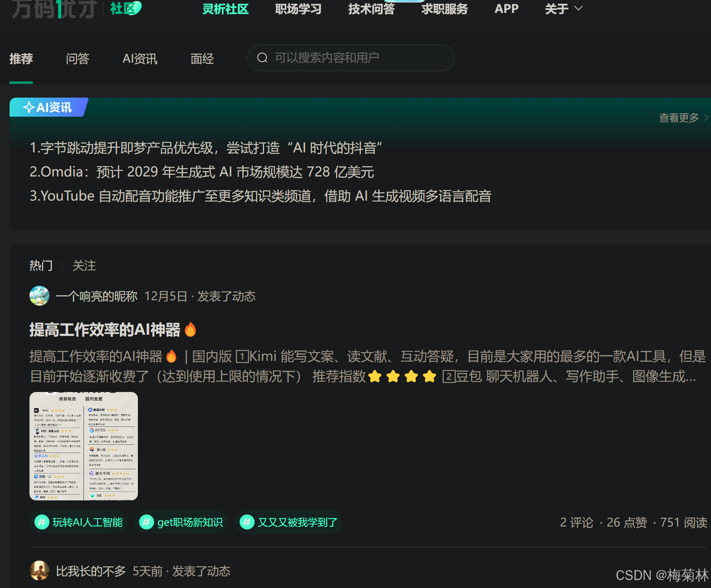Click the 26 点赞 count
The image size is (711, 588).
627,522
